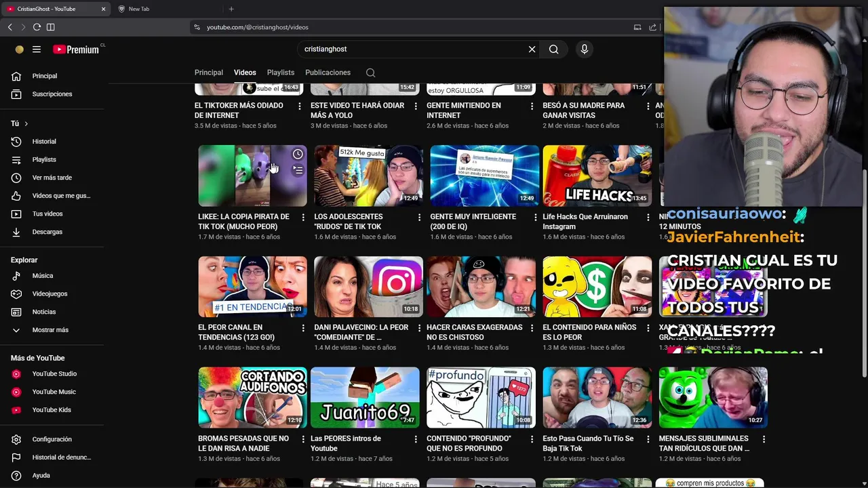Go back with browser back arrow

coord(10,27)
